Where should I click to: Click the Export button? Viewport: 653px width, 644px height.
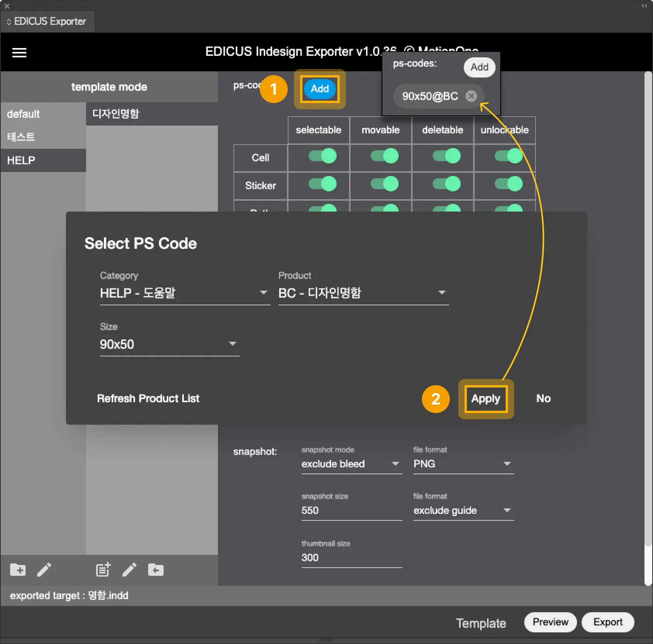click(x=608, y=622)
